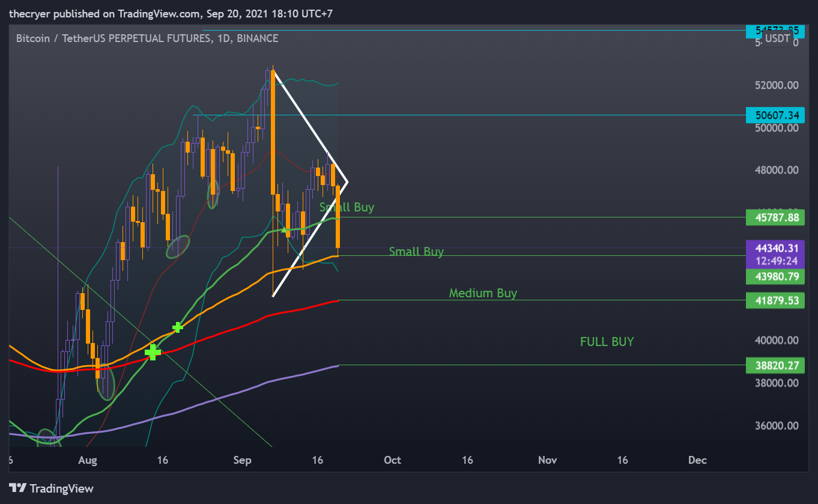
Task: Click the Oct label on the time axis
Action: click(392, 460)
